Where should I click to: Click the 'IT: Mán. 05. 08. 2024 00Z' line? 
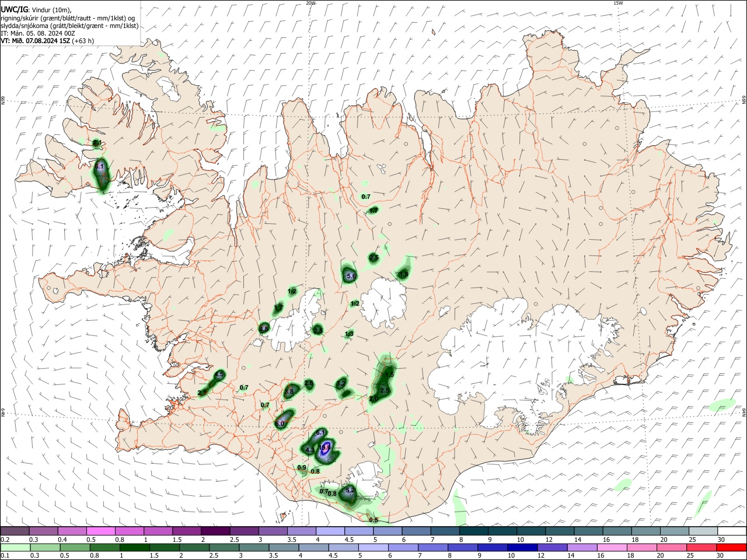point(38,33)
